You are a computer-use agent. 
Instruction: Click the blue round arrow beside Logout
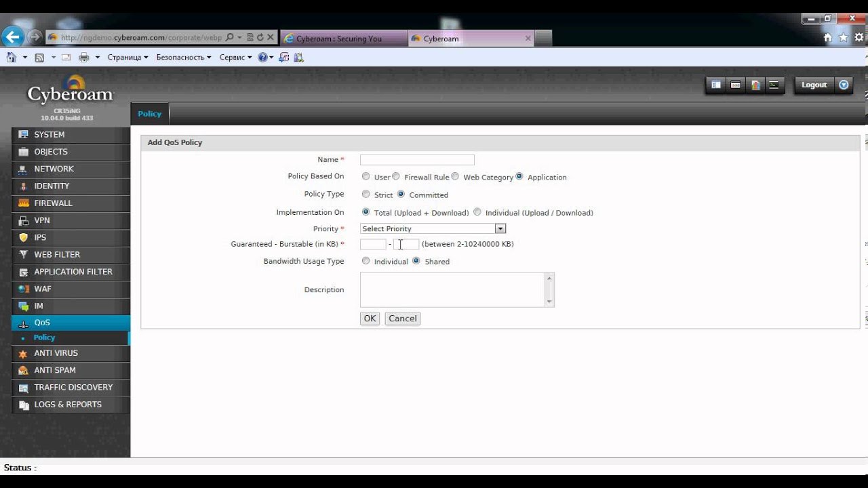coord(844,85)
